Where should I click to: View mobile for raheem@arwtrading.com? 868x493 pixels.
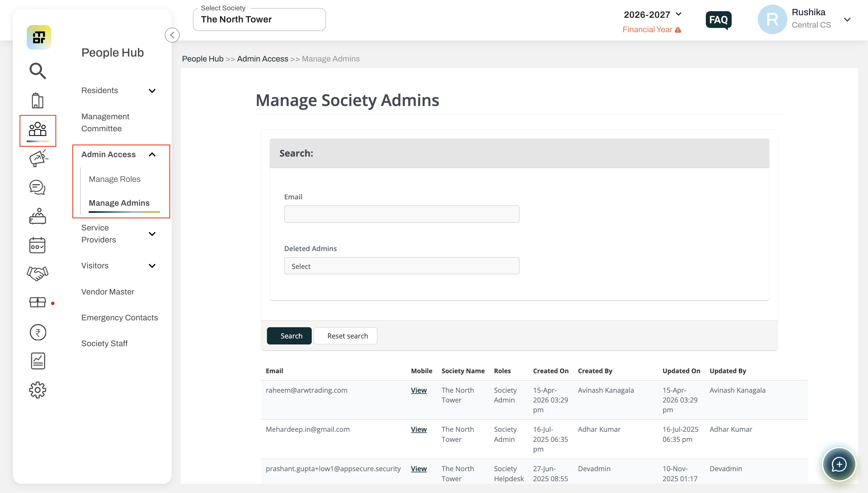click(x=419, y=390)
